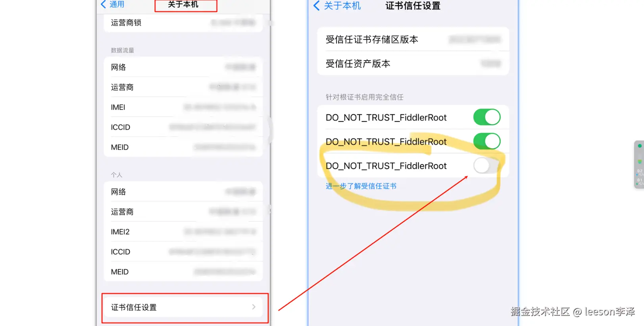This screenshot has width=644, height=326.
Task: Tap the 关于本机 page title
Action: 183,4
